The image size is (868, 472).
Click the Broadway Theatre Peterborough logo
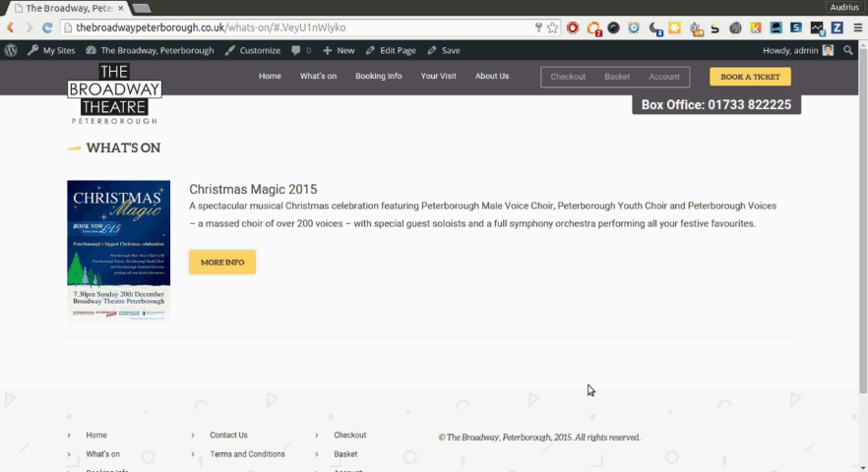pos(114,93)
